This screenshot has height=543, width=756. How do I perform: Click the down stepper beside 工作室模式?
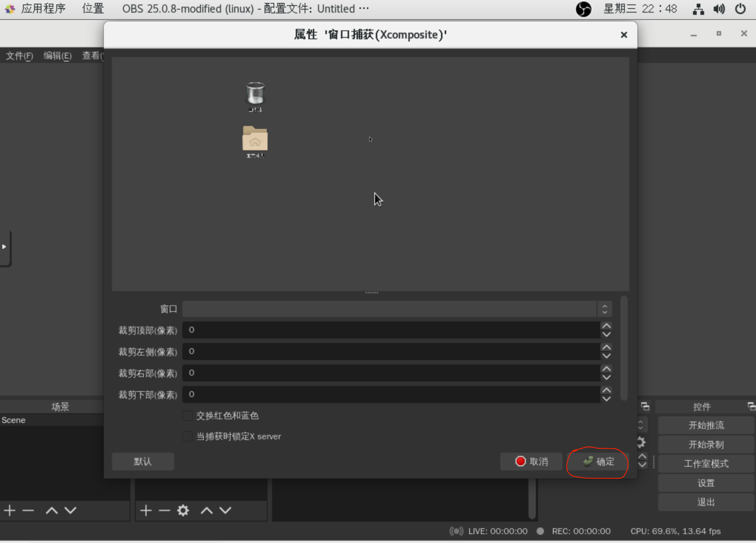[x=643, y=464]
